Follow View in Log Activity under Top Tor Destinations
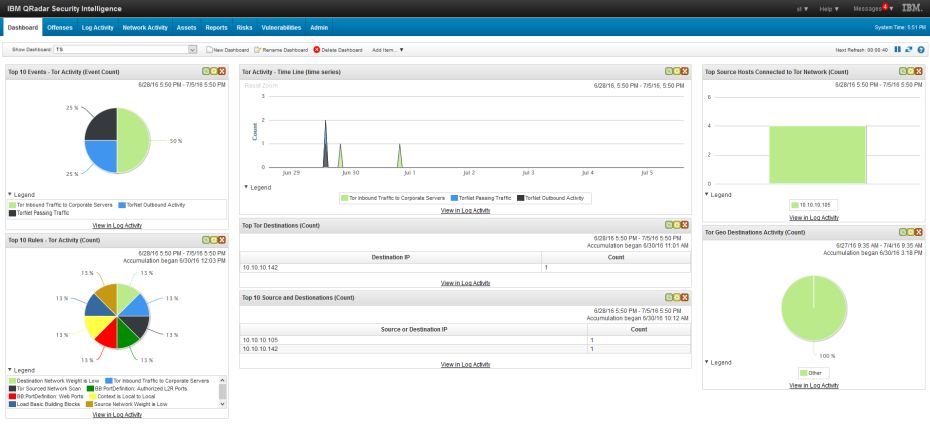The image size is (930, 428). click(x=465, y=283)
